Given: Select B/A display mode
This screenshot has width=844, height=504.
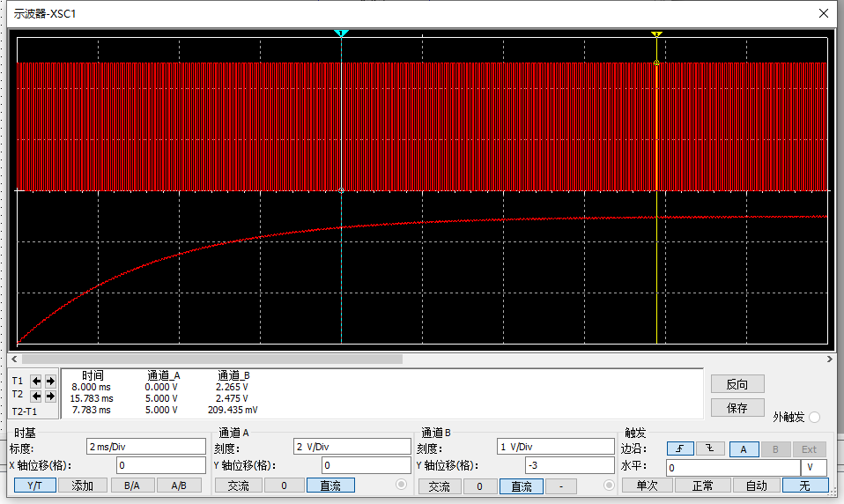Looking at the screenshot, I should click(x=132, y=485).
